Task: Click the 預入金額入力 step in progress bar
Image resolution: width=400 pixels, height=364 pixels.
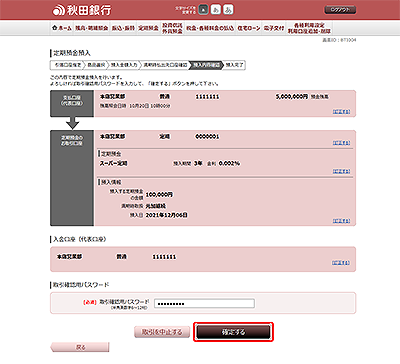Action: 124,65
